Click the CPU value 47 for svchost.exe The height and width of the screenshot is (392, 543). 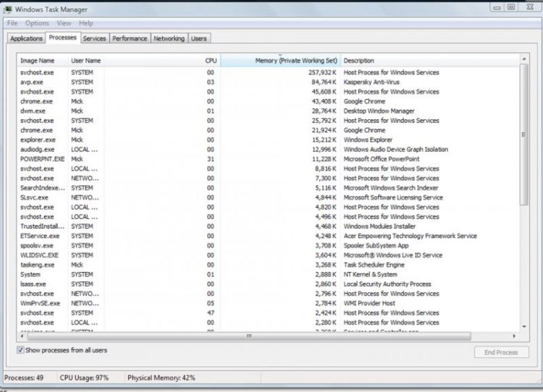coord(211,313)
